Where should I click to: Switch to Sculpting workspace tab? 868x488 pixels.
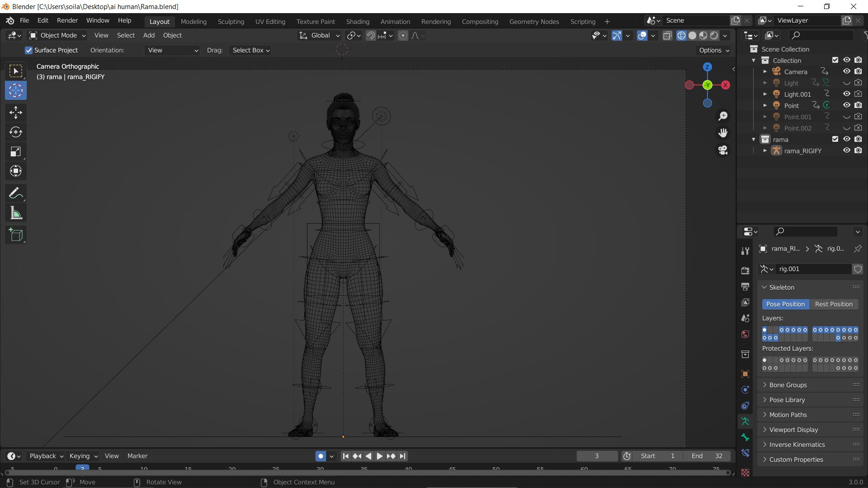click(231, 22)
